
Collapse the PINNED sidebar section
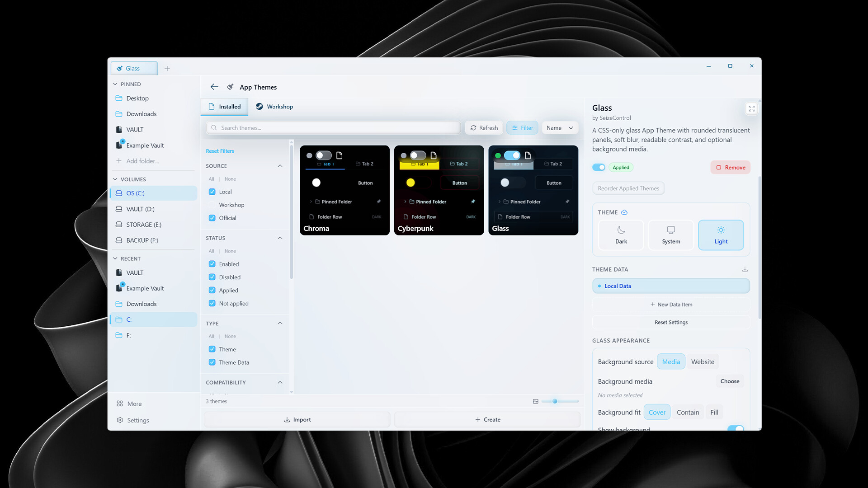[115, 84]
